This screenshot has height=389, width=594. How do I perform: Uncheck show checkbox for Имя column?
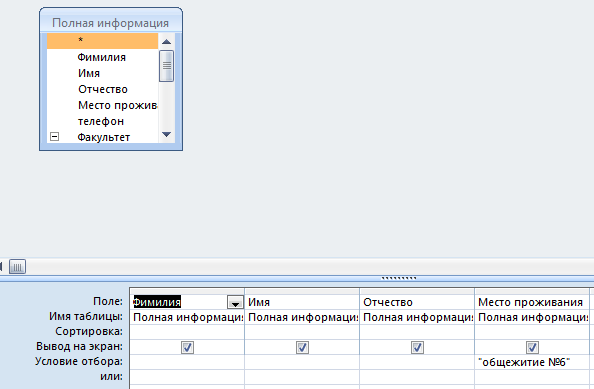coord(302,347)
